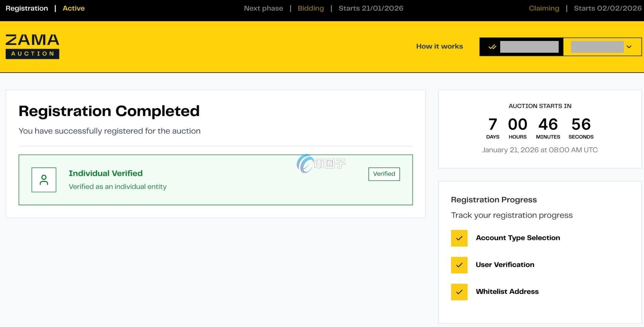Click the Individual Verified heading
This screenshot has width=644, height=327.
point(105,173)
